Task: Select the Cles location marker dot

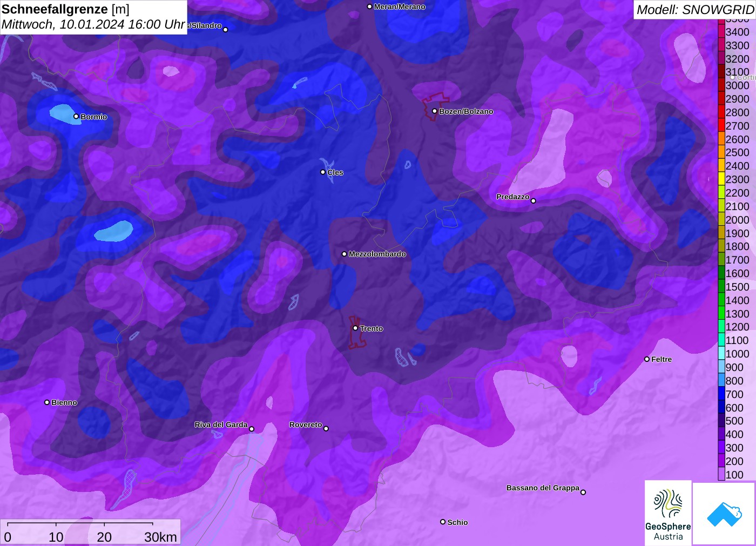Action: pyautogui.click(x=323, y=172)
